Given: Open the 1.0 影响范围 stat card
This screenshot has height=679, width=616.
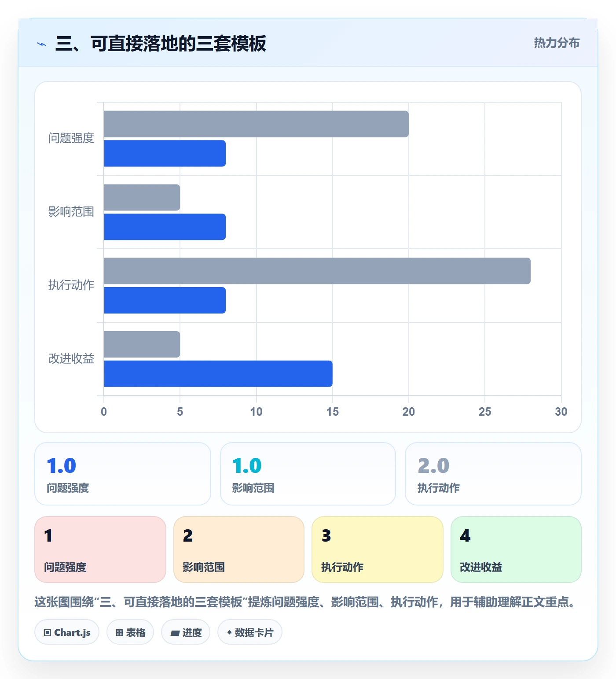Looking at the screenshot, I should pos(308,474).
